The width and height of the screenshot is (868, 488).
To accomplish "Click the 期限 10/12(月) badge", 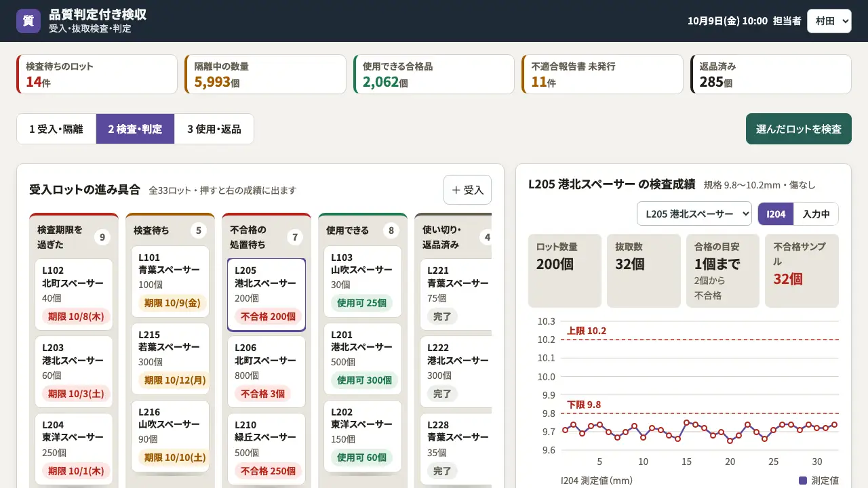I will [x=175, y=380].
